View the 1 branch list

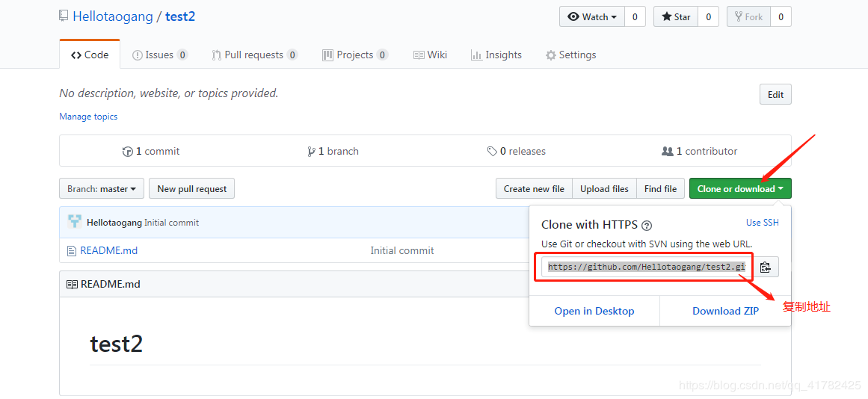point(333,151)
